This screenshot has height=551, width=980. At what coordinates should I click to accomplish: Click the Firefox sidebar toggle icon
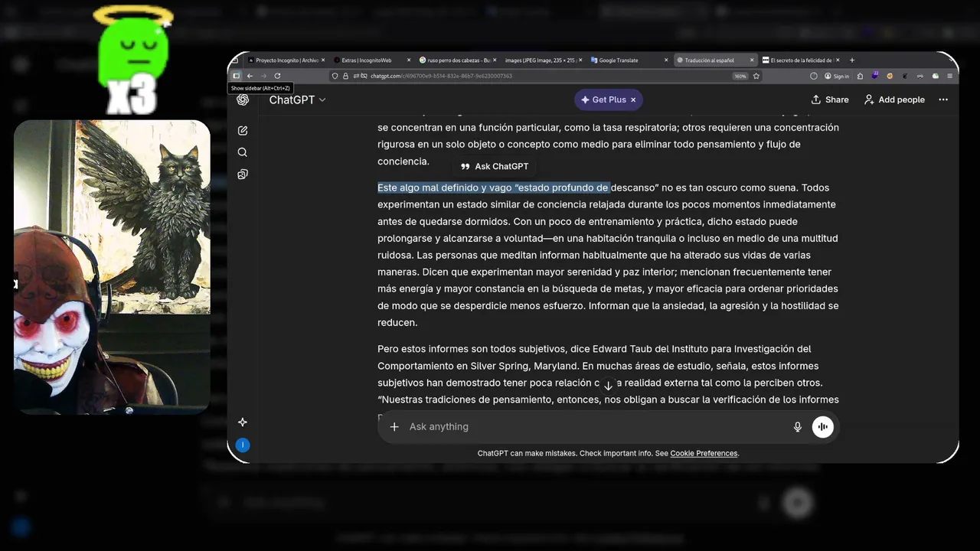pos(236,76)
